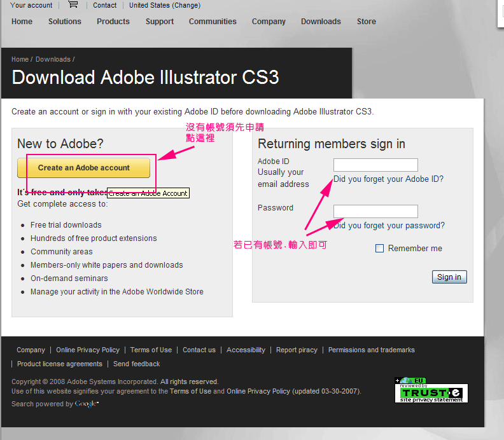Open the Contact link in top bar

(x=105, y=5)
